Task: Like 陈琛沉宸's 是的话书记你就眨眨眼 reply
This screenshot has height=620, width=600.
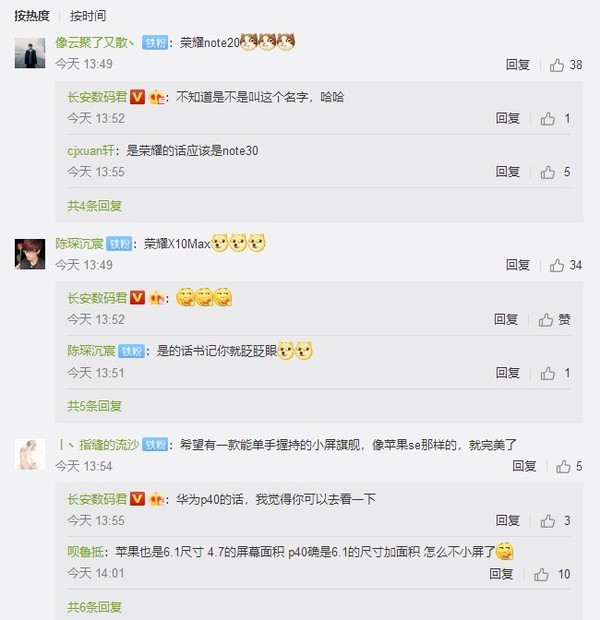Action: click(555, 373)
